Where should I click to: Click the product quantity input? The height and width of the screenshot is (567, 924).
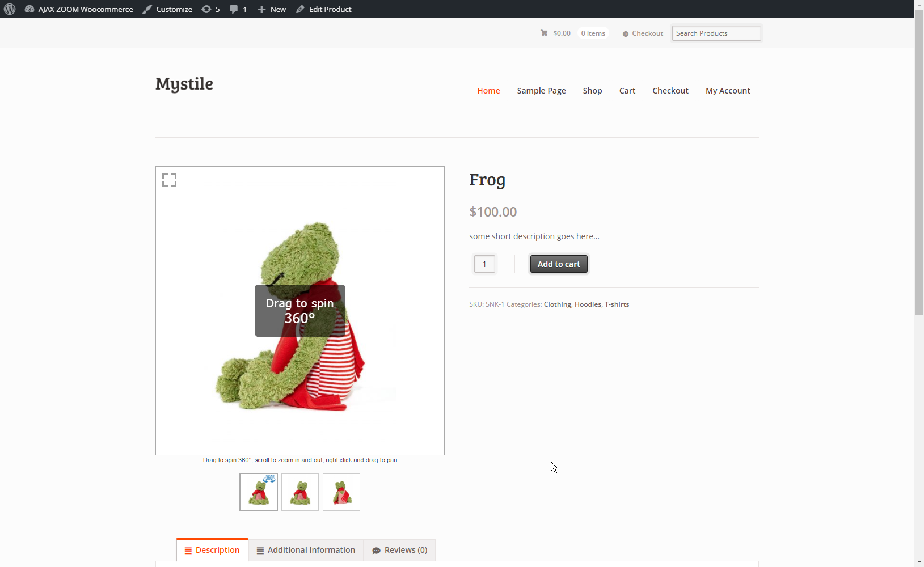(x=484, y=264)
